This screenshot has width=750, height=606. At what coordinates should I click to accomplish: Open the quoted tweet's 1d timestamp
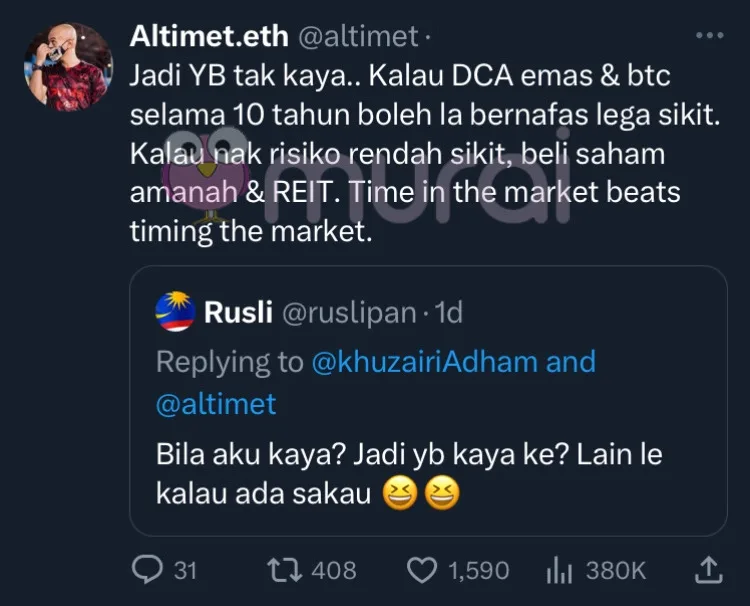coord(450,313)
